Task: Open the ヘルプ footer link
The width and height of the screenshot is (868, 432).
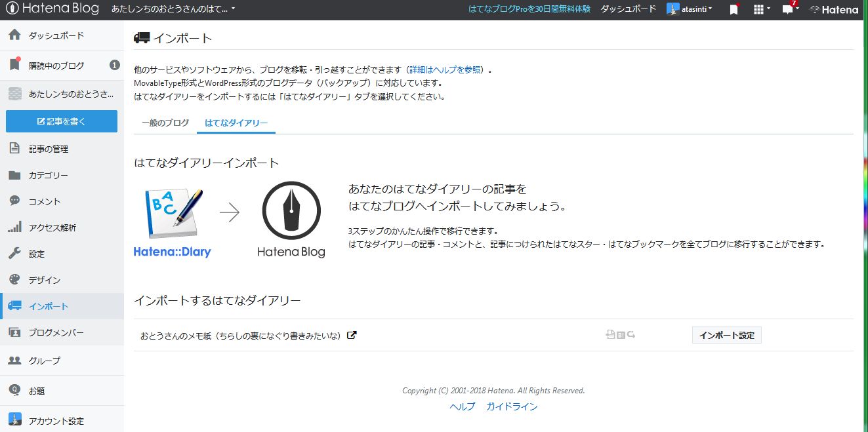Action: tap(462, 406)
